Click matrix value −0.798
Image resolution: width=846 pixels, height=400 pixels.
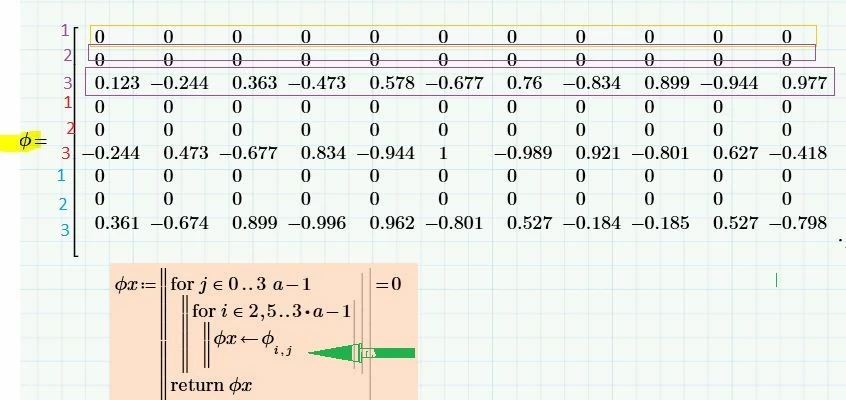click(797, 223)
